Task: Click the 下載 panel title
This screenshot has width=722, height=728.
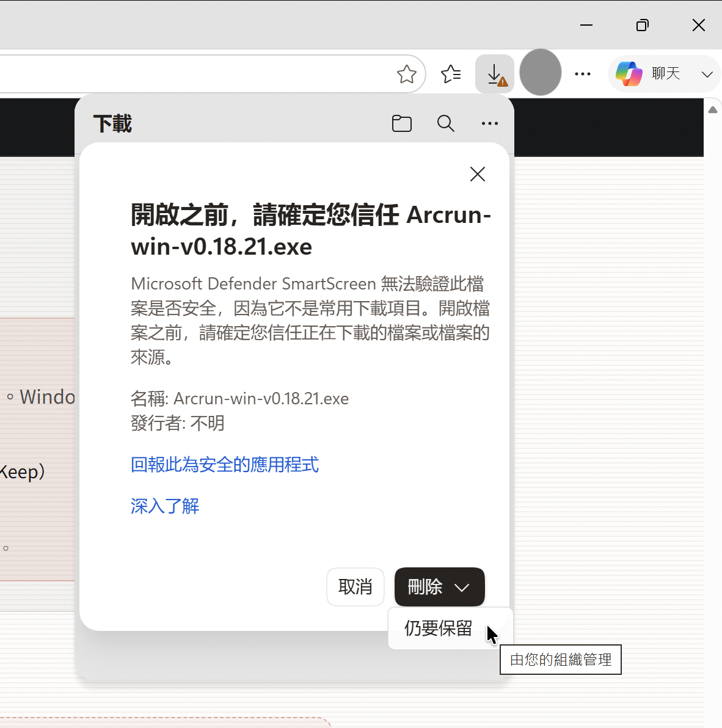Action: click(x=112, y=123)
